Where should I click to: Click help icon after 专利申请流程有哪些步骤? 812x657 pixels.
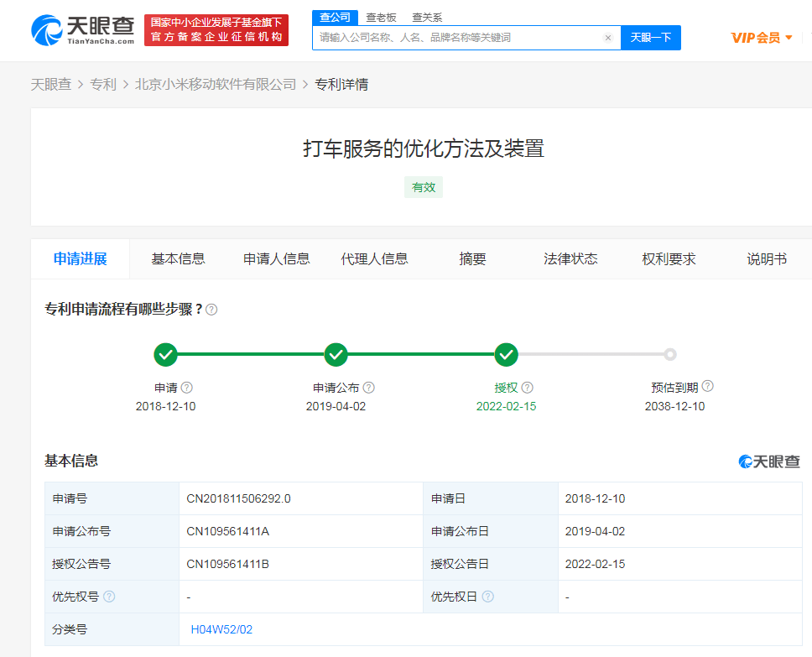212,310
